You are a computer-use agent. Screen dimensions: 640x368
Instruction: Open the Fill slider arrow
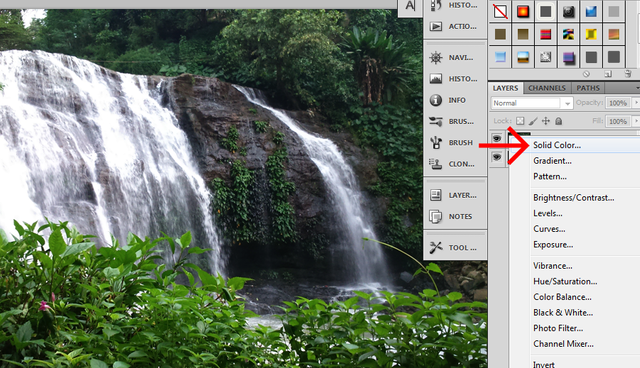tap(636, 121)
